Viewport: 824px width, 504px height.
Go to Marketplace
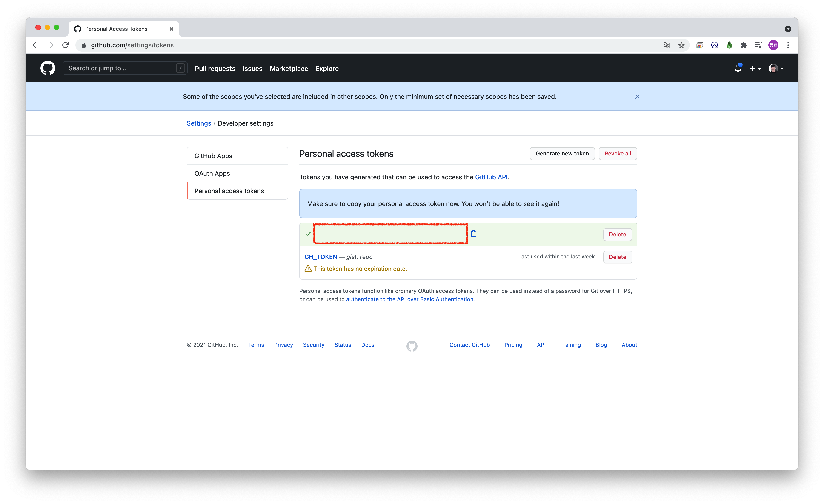[289, 69]
